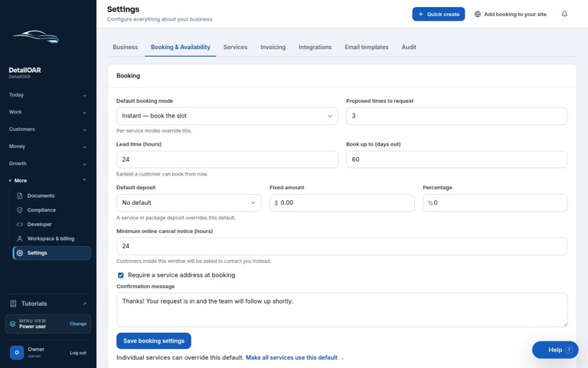Viewport: 588px width, 368px height.
Task: Open Documents in the sidebar
Action: point(52,195)
